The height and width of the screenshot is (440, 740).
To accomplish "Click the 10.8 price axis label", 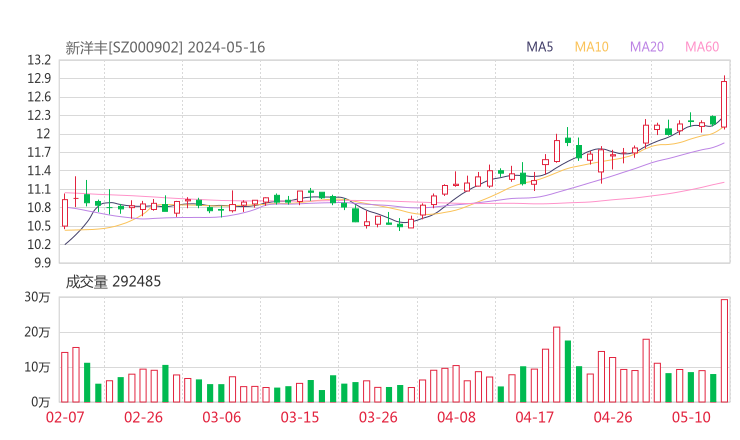I will click(x=39, y=208).
